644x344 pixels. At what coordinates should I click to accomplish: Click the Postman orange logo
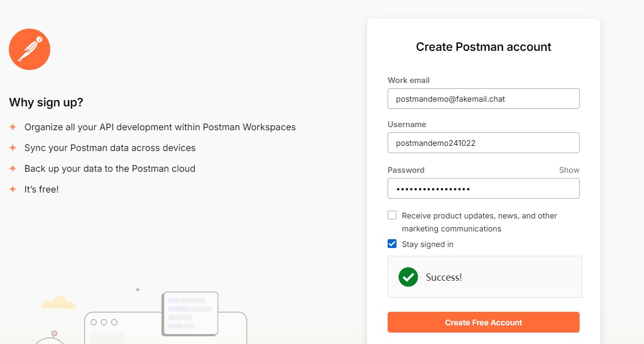(x=30, y=49)
